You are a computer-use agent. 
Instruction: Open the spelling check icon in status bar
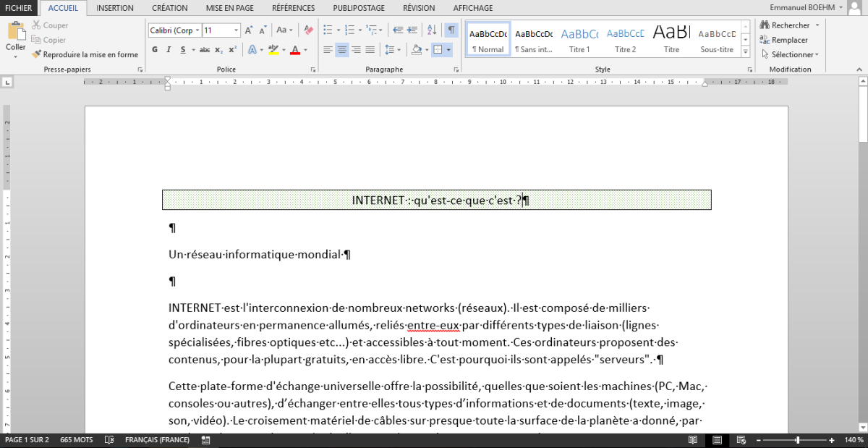click(109, 440)
